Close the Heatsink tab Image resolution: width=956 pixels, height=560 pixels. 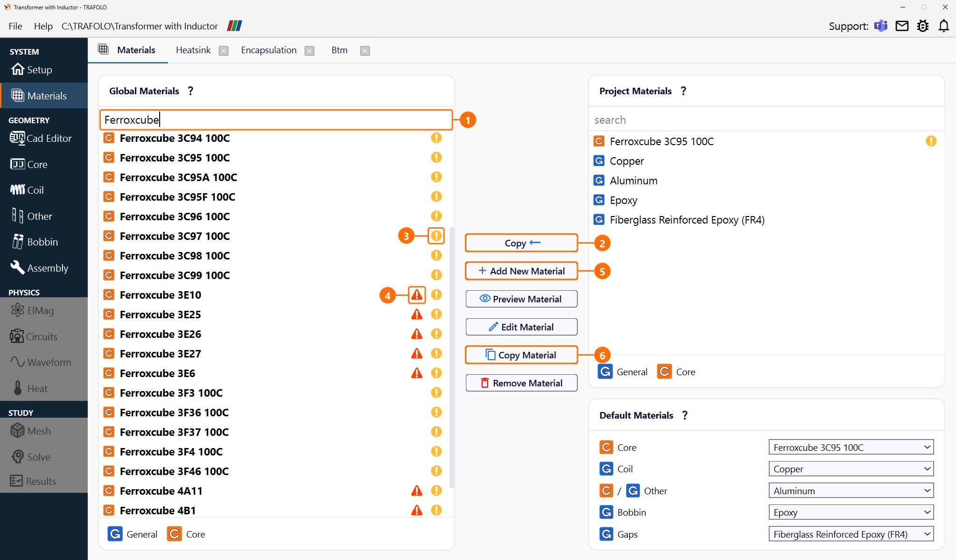[224, 51]
